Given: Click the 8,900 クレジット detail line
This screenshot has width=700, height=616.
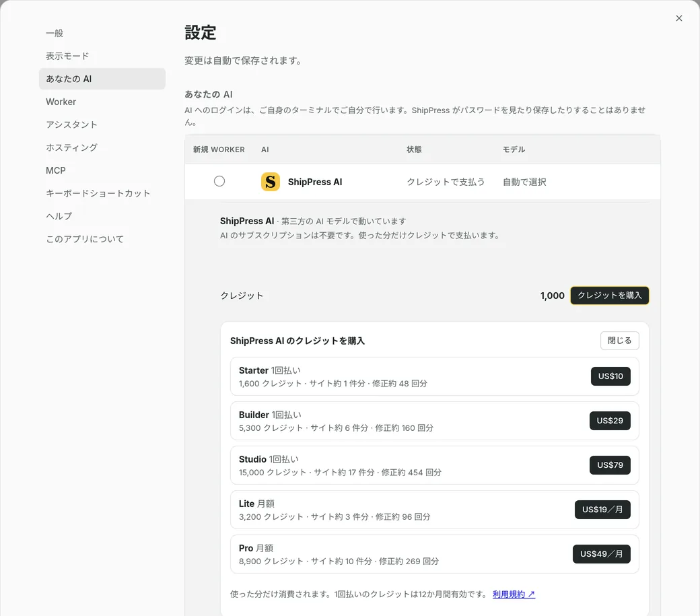Looking at the screenshot, I should (x=339, y=561).
